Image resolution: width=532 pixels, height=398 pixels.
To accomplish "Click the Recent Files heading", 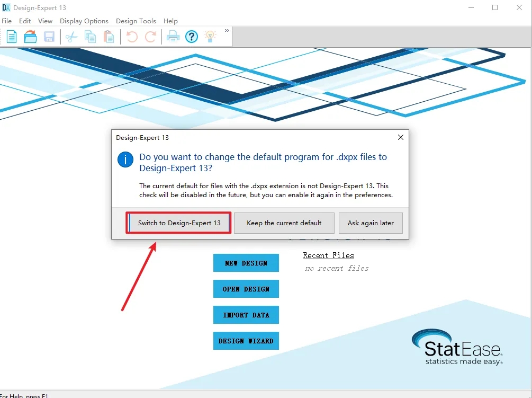I will pos(328,255).
